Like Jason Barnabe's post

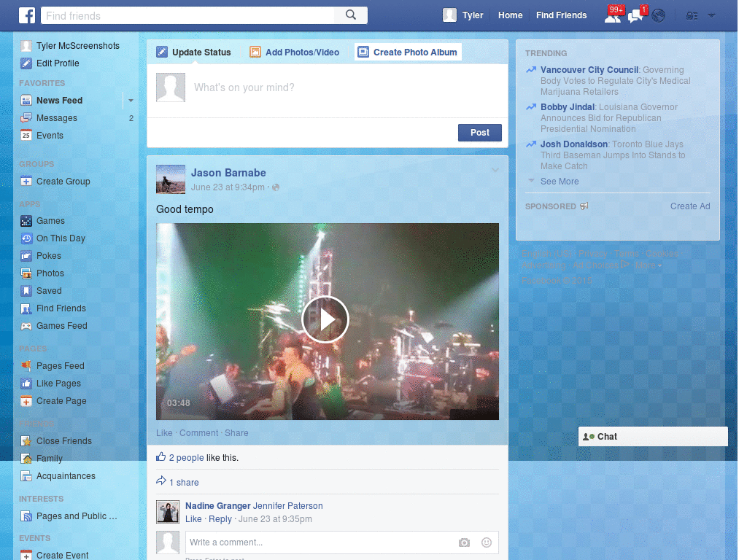164,433
